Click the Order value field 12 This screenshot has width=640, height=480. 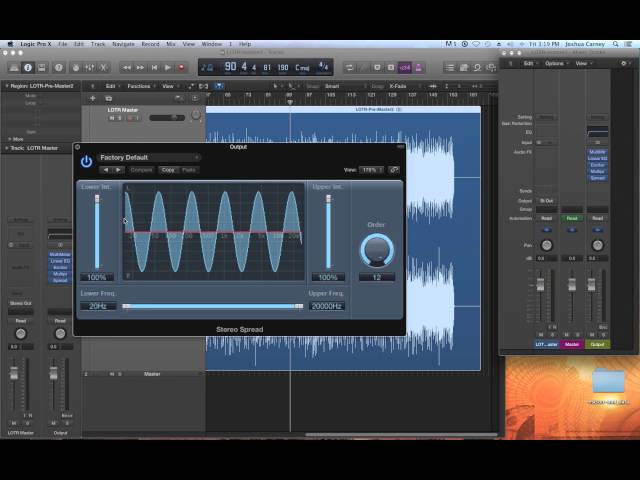click(377, 278)
